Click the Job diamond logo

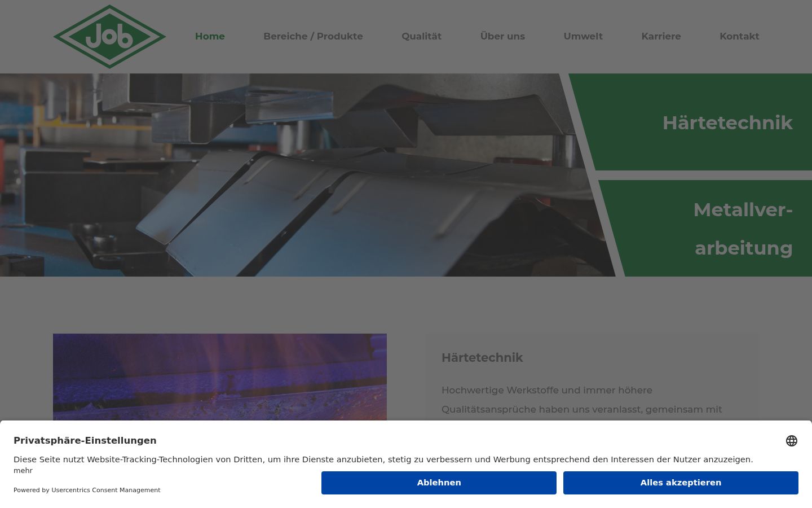109,37
